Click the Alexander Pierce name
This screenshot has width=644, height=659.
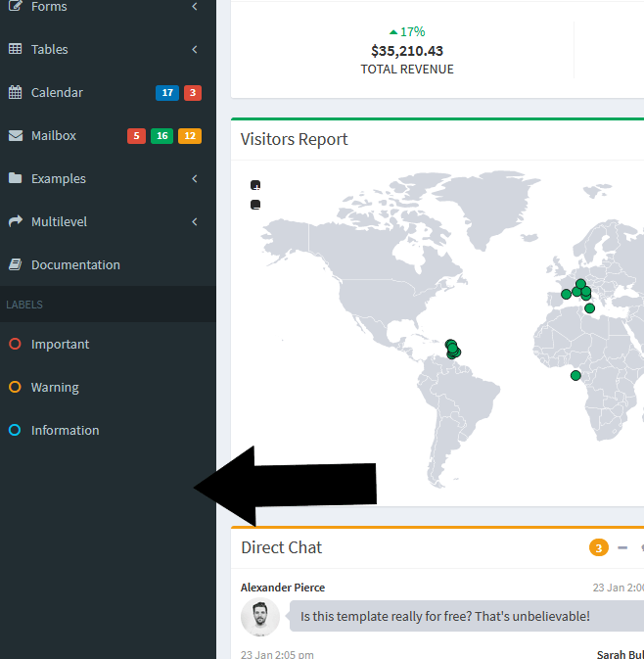(x=283, y=588)
